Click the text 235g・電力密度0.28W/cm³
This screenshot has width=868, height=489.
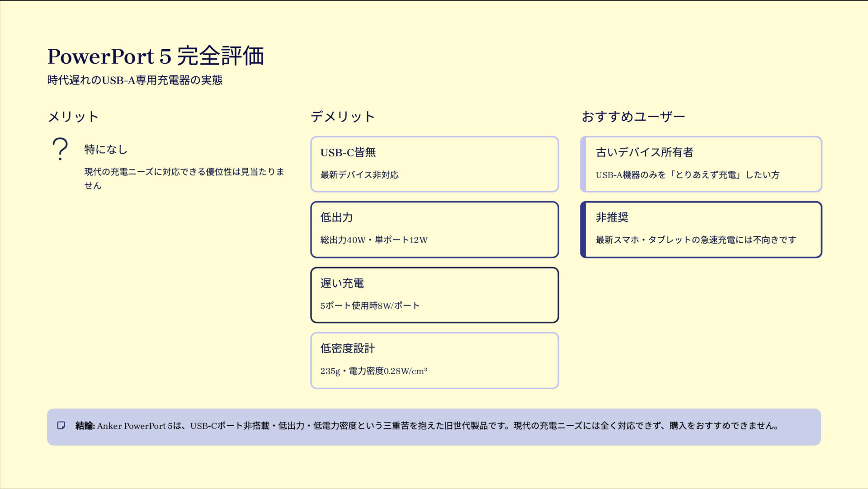[x=373, y=371]
